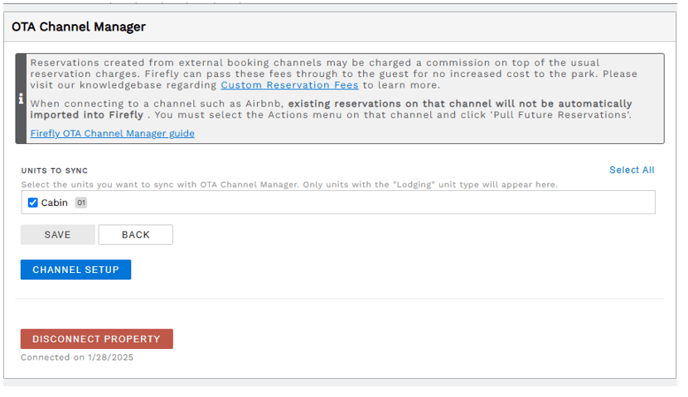Uncheck the Cabin unit checkbox
The image size is (688, 397).
tap(33, 203)
